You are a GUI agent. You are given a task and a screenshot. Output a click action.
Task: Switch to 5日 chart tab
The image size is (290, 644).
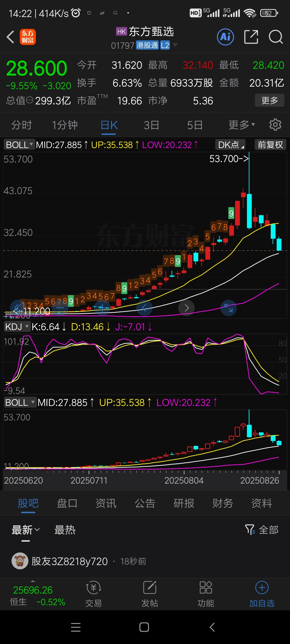pos(195,125)
